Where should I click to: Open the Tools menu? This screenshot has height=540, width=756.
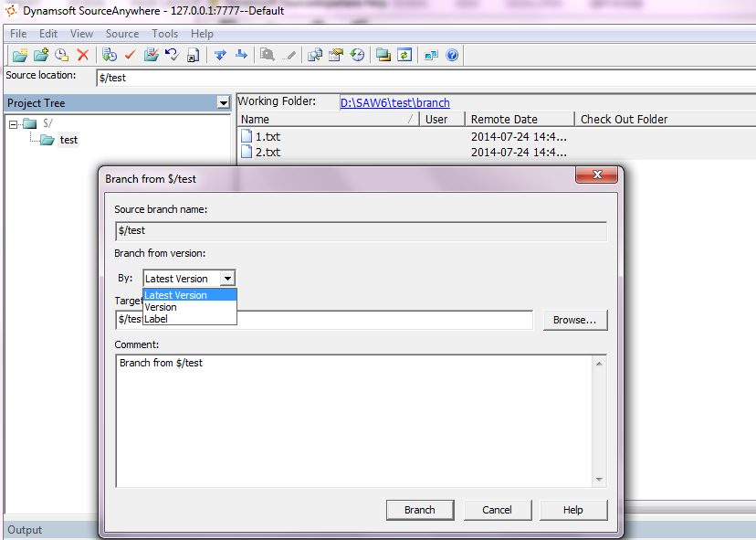(x=164, y=33)
